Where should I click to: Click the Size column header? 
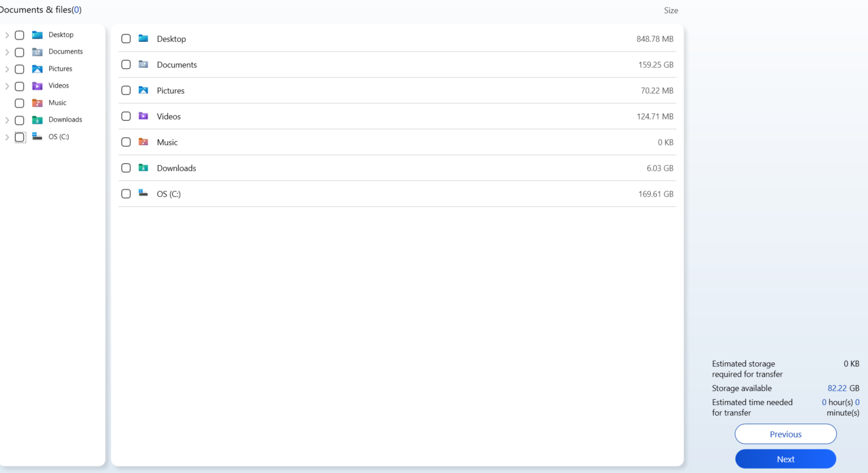pyautogui.click(x=671, y=10)
